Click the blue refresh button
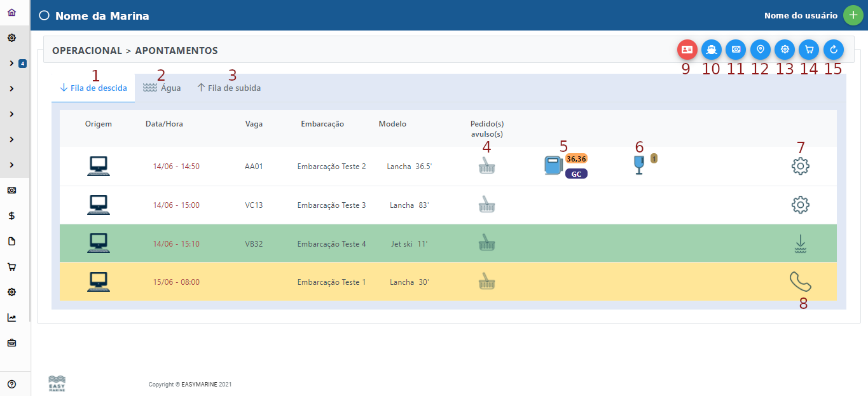Viewport: 868px width, 396px height. point(833,49)
